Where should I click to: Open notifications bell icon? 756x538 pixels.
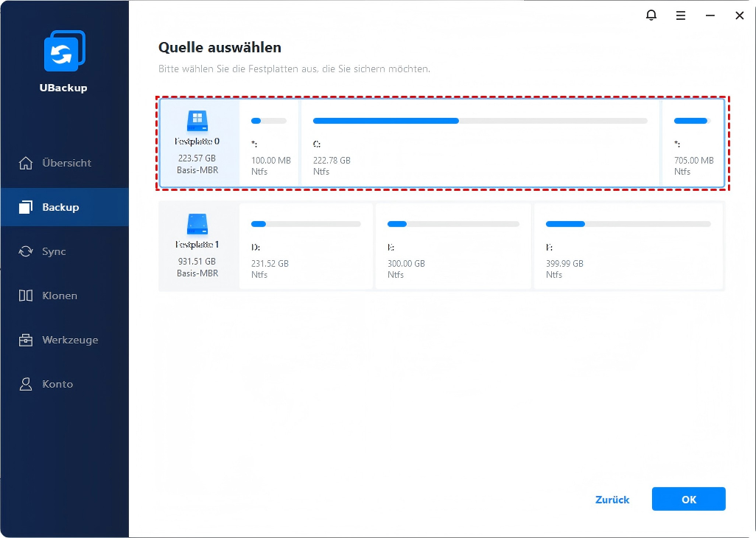(x=651, y=15)
